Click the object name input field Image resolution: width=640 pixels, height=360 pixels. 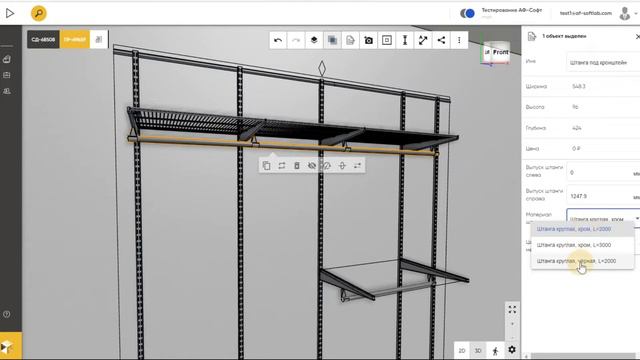pyautogui.click(x=603, y=62)
